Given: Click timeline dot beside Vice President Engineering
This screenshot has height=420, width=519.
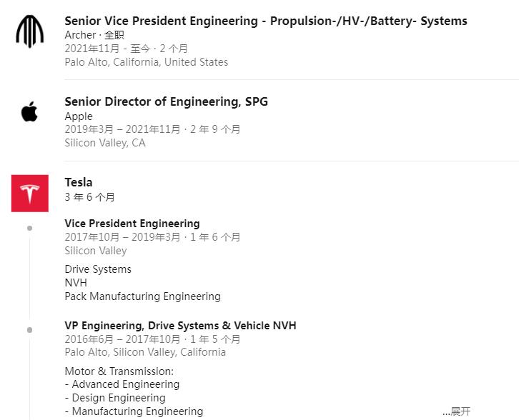Looking at the screenshot, I should click(29, 228).
